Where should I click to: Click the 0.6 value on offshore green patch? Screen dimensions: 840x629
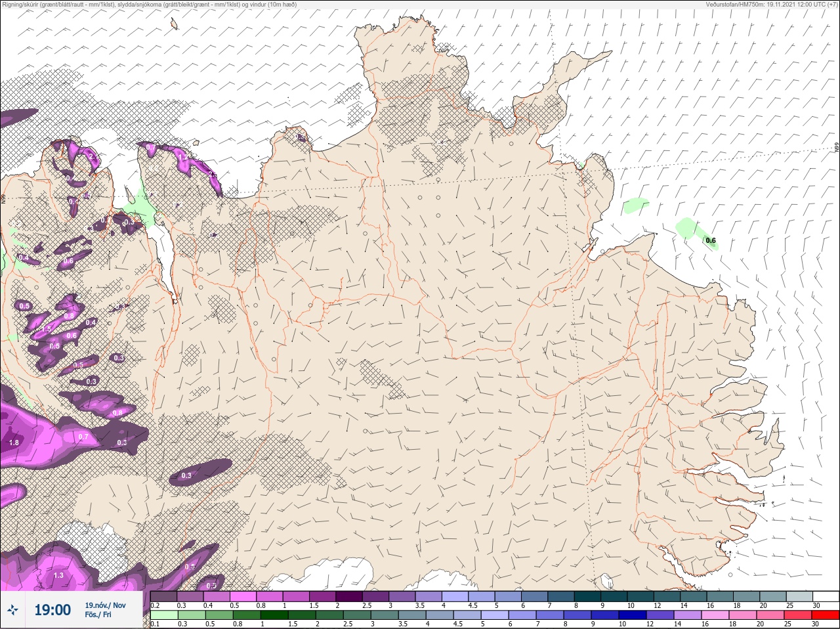pos(711,241)
